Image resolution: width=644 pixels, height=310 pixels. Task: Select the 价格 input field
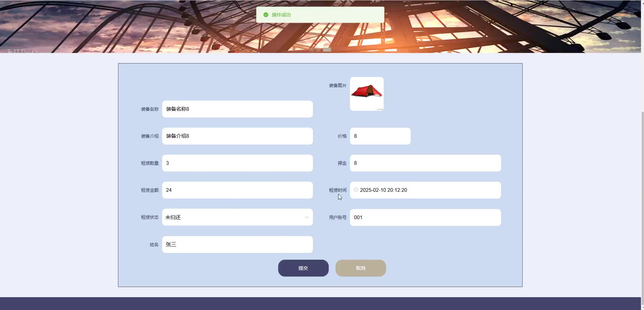pyautogui.click(x=380, y=136)
